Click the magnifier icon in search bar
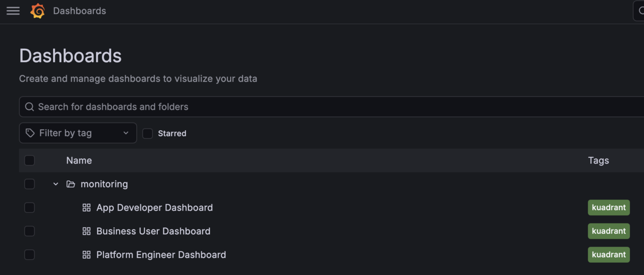The height and width of the screenshot is (275, 644). pyautogui.click(x=30, y=107)
